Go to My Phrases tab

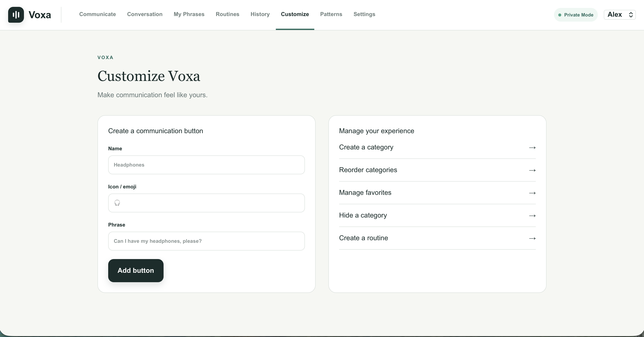189,14
